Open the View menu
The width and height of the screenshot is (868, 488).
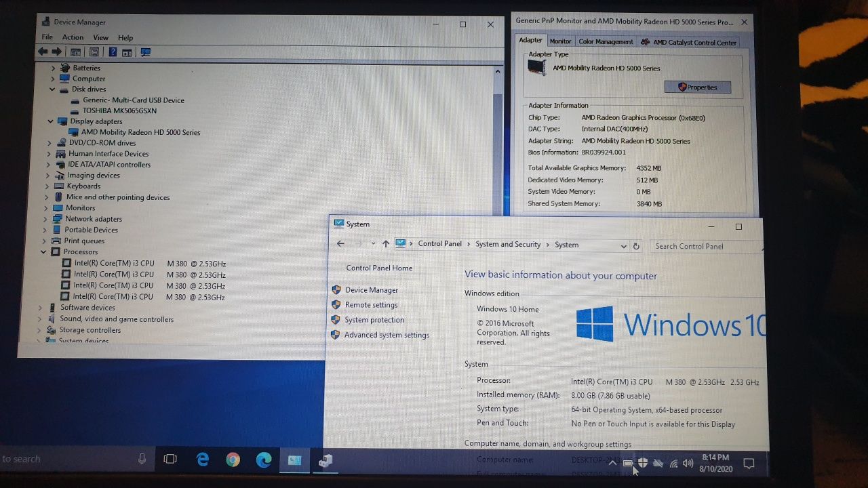[x=100, y=37]
